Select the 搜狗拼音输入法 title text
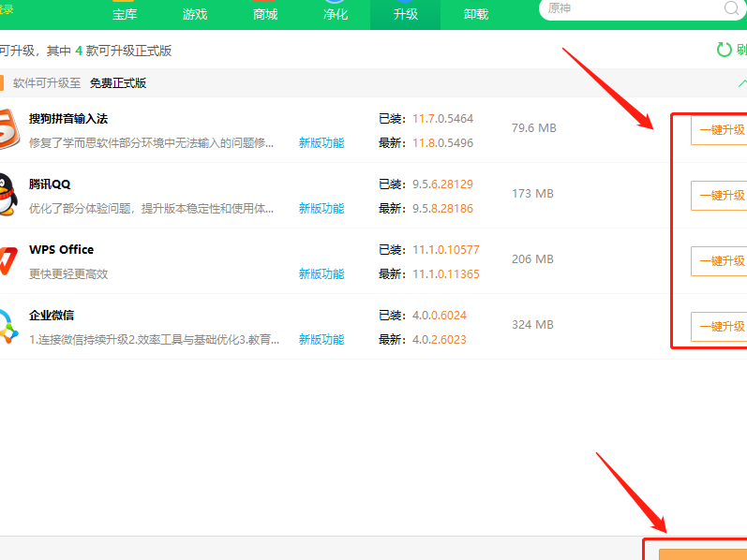The height and width of the screenshot is (560, 747). click(x=68, y=119)
